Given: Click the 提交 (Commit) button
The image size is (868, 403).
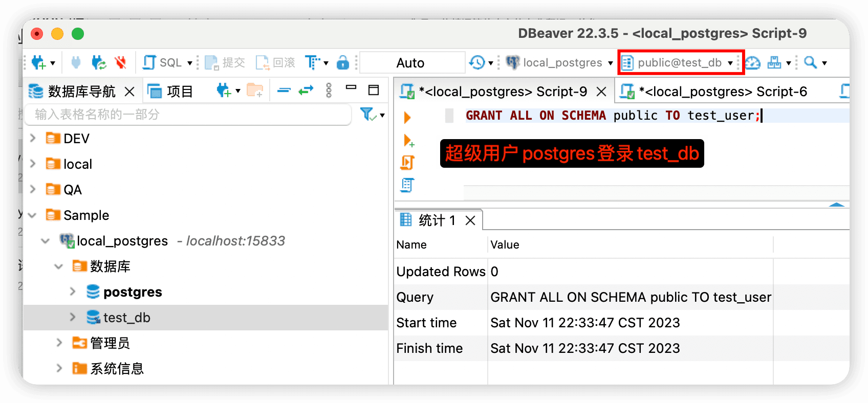Looking at the screenshot, I should (x=225, y=62).
